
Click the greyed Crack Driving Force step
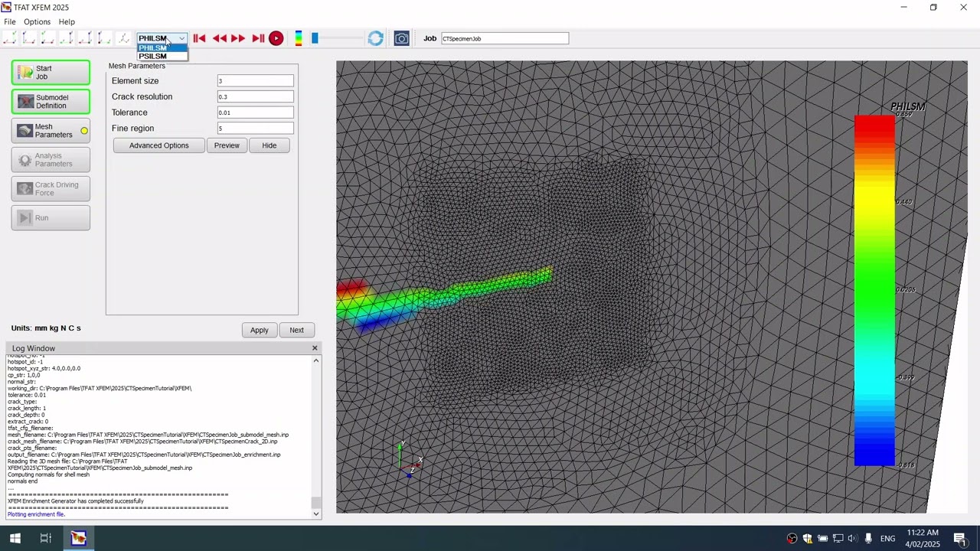[x=51, y=188]
